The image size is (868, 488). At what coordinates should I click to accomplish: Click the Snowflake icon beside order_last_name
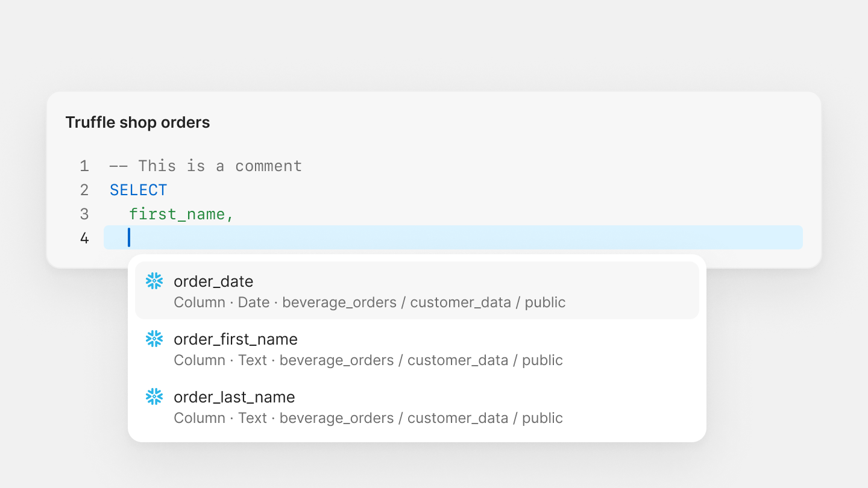pyautogui.click(x=155, y=396)
